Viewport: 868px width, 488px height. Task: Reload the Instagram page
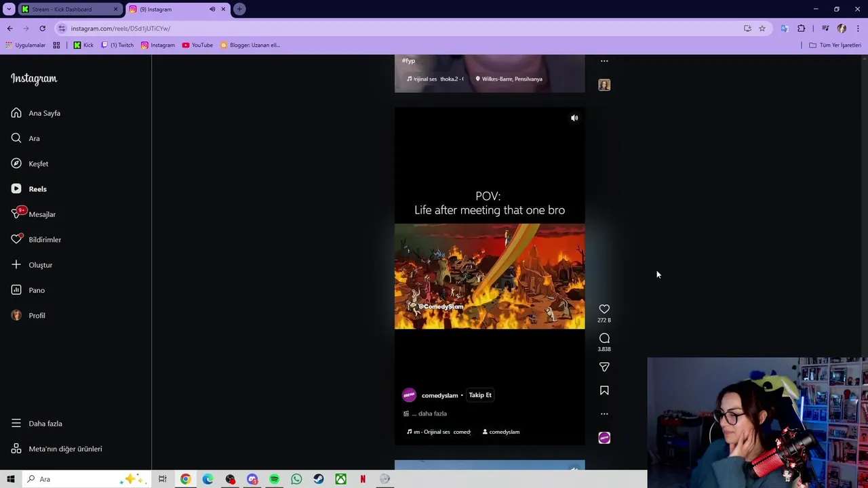[x=42, y=28]
